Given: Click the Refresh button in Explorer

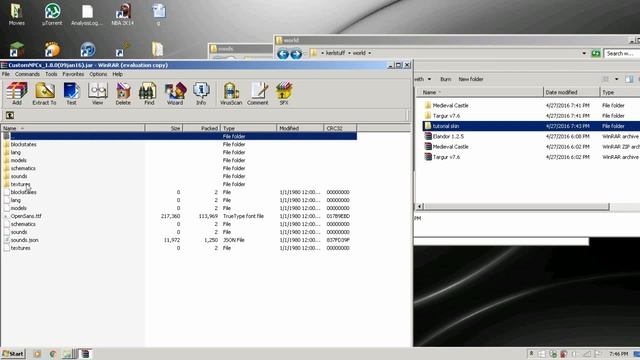Looking at the screenshot, I should [596, 53].
